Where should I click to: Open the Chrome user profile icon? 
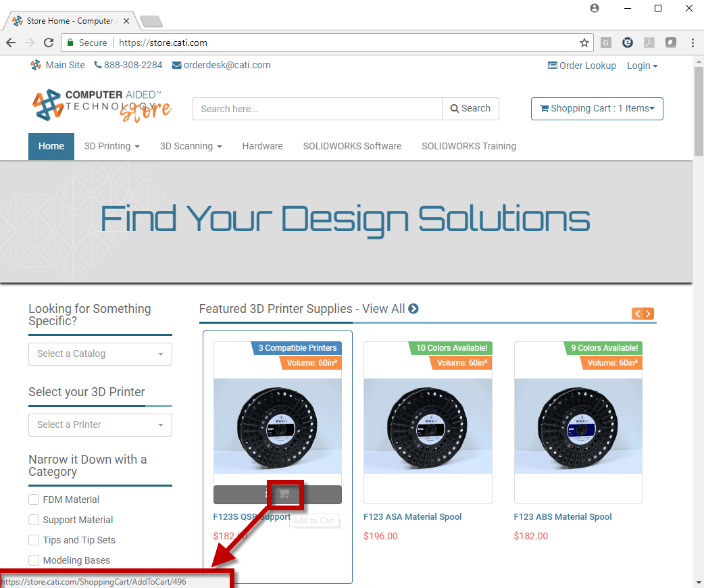[595, 8]
